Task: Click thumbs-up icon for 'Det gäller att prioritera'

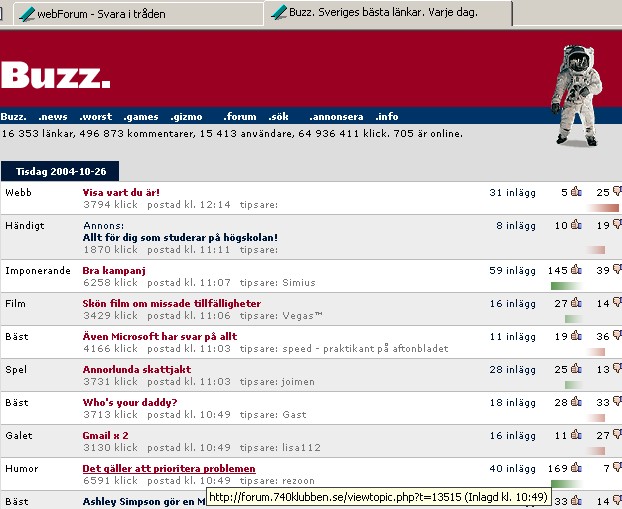Action: 576,468
